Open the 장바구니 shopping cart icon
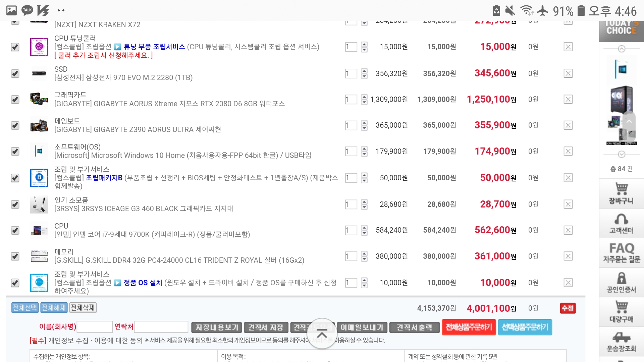 point(621,193)
